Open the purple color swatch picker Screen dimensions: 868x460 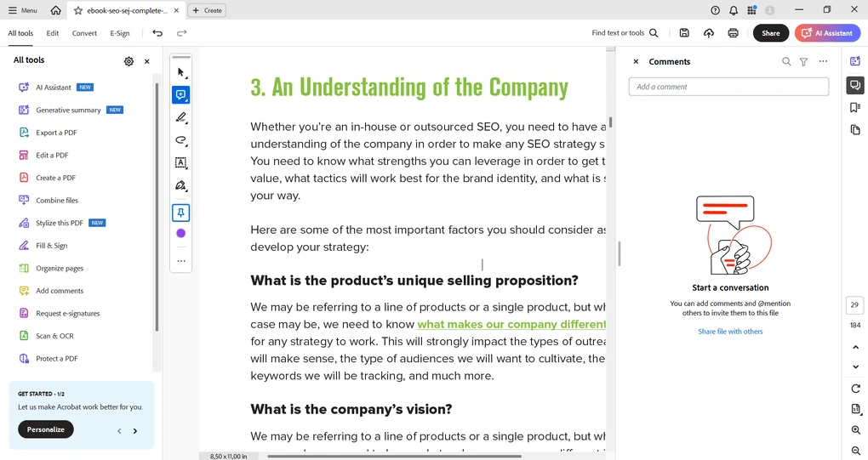point(180,233)
